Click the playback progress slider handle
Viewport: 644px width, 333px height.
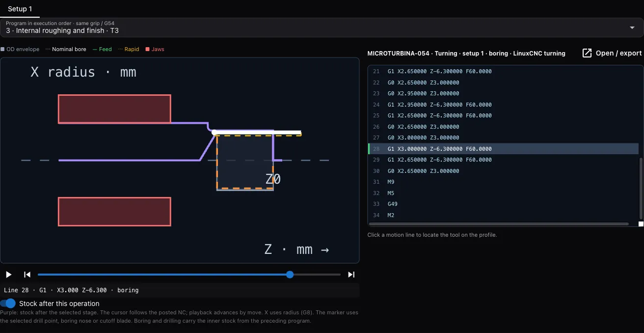point(290,275)
